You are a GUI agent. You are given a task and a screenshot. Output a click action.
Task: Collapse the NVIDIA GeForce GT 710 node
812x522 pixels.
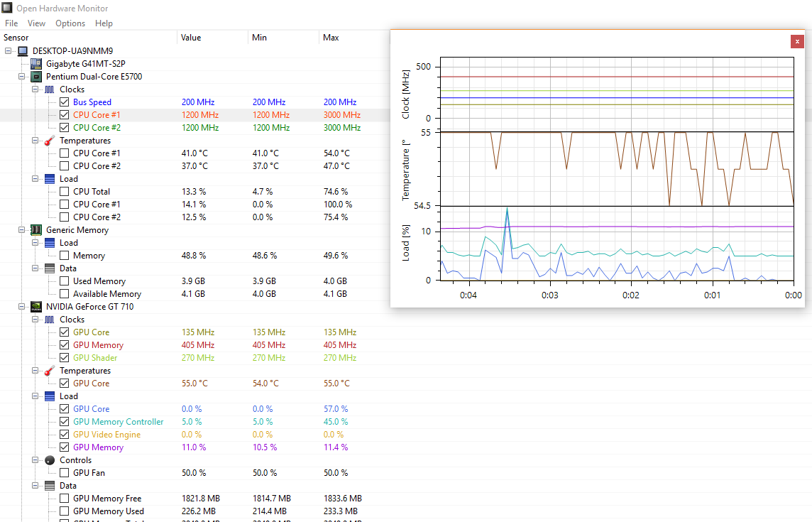tap(21, 306)
